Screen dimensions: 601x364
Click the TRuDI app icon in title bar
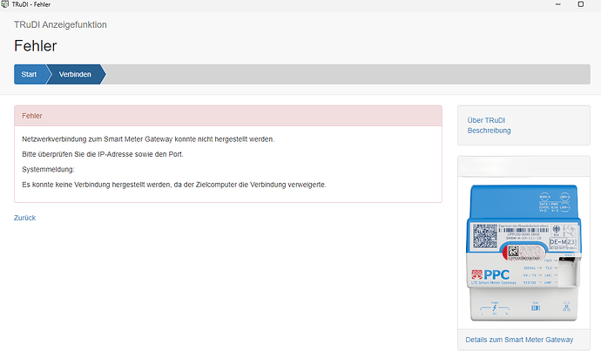pos(5,4)
